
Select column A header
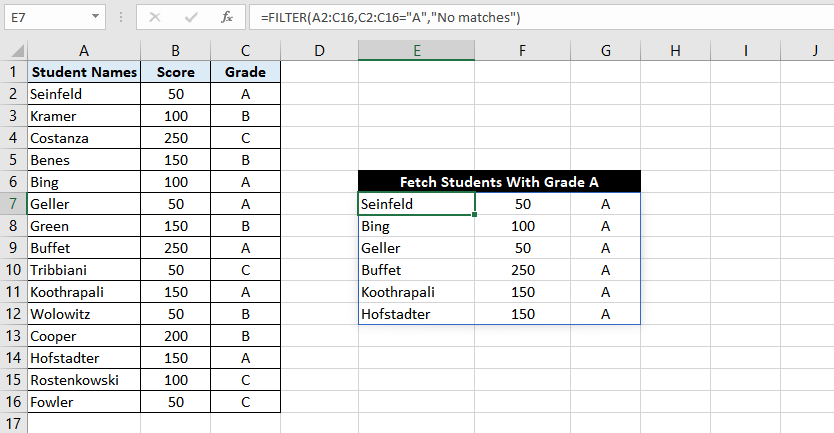(x=84, y=51)
